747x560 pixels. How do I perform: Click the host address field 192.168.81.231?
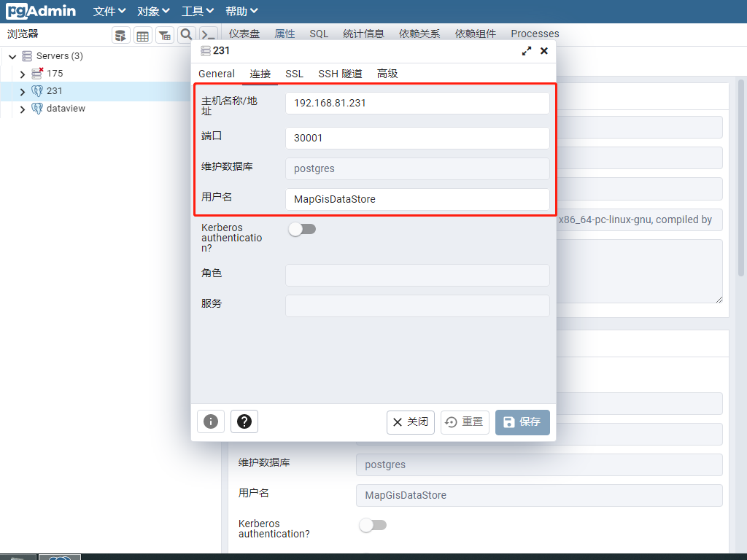click(417, 104)
